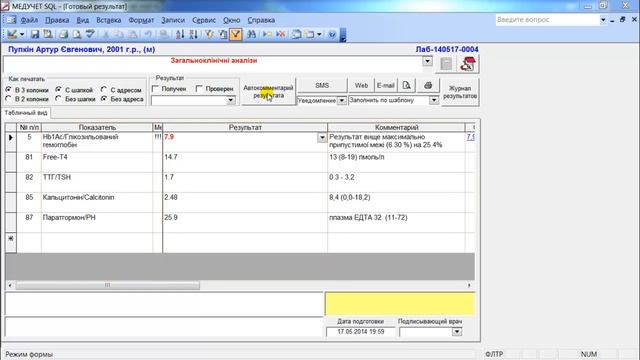Click the printer icon button next to E-mail
640x360 pixels.
[x=428, y=85]
